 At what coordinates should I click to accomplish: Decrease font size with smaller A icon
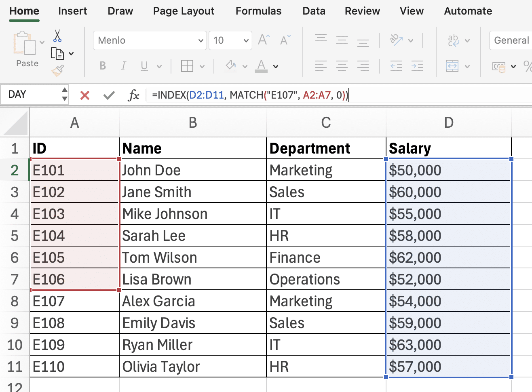tap(285, 40)
